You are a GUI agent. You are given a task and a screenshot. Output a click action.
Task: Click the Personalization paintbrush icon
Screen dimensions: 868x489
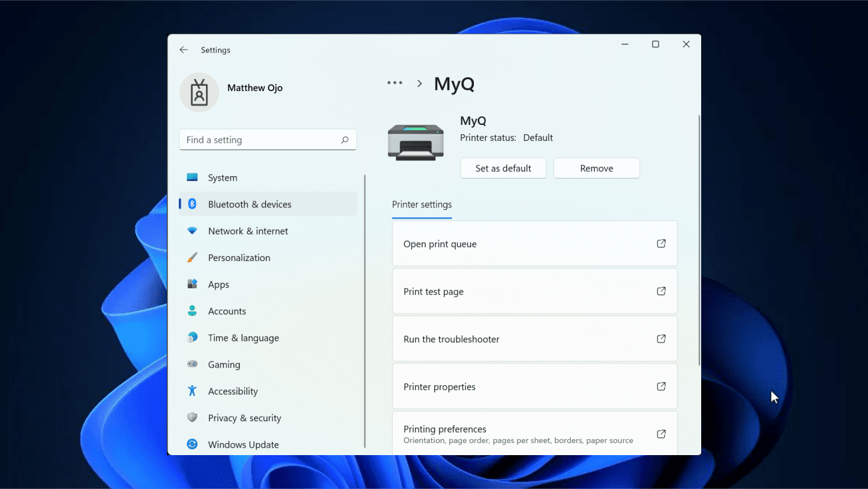pyautogui.click(x=192, y=258)
